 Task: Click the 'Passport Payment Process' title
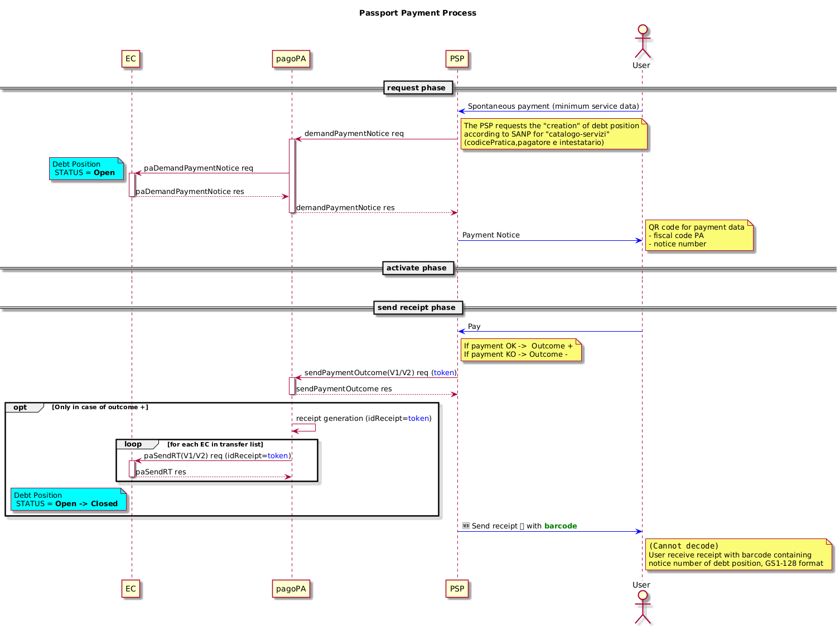tap(418, 13)
